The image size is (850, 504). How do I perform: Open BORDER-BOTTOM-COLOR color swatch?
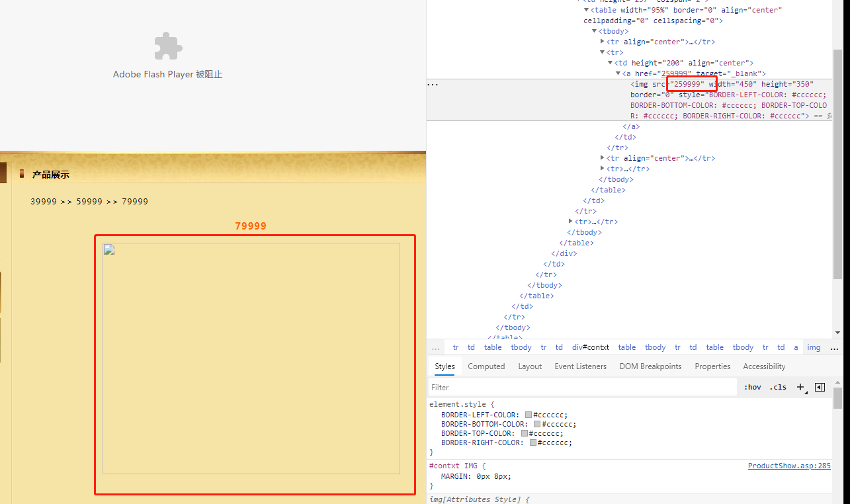pyautogui.click(x=537, y=424)
